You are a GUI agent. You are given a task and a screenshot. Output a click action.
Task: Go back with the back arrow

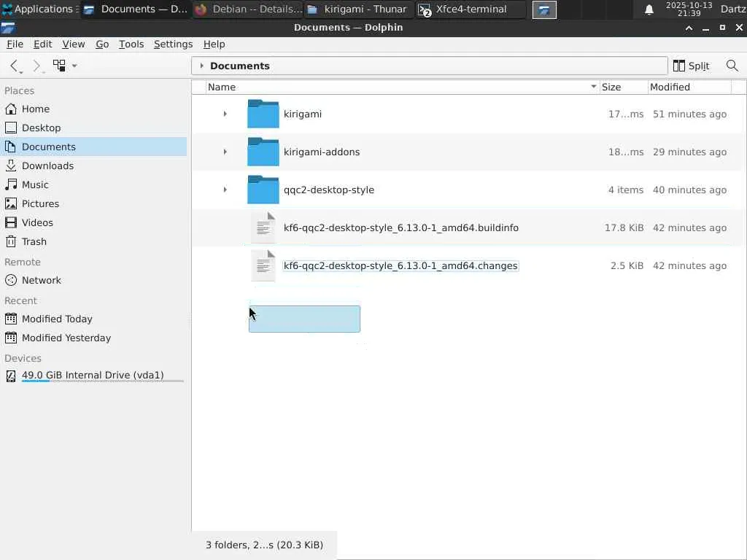(x=15, y=65)
